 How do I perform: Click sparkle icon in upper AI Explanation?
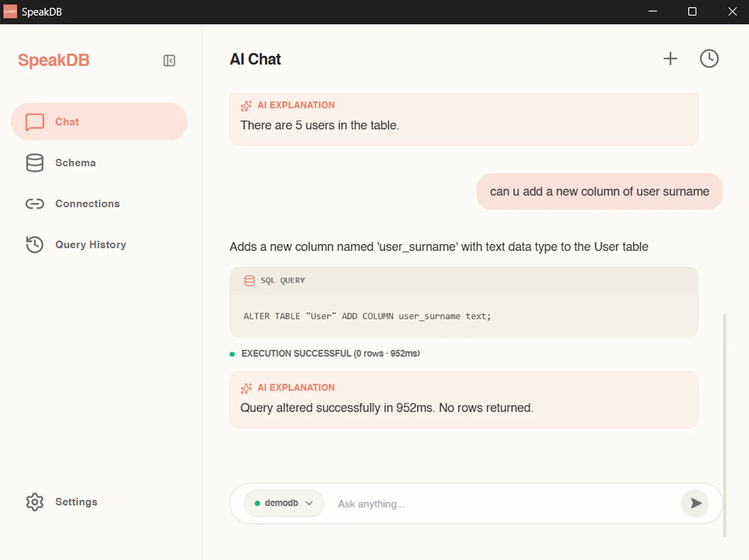point(246,106)
